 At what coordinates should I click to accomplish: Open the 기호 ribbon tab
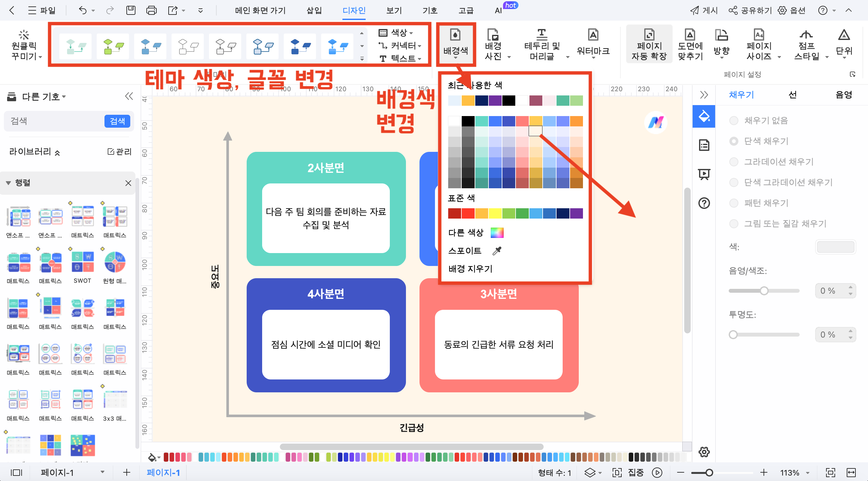(x=429, y=10)
